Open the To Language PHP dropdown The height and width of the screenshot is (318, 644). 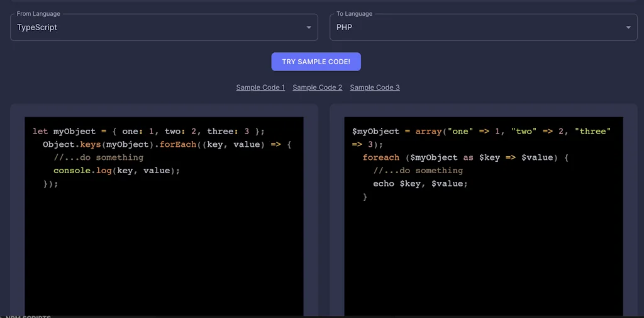[x=484, y=28]
